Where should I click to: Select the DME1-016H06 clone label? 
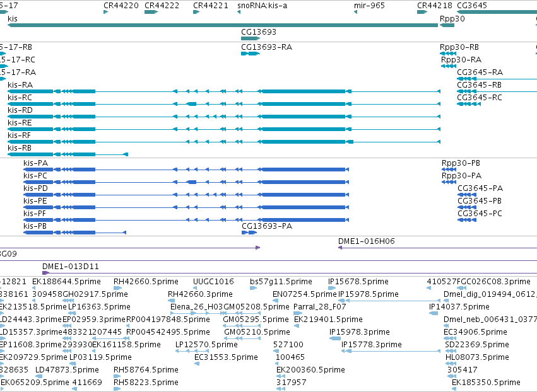click(367, 241)
